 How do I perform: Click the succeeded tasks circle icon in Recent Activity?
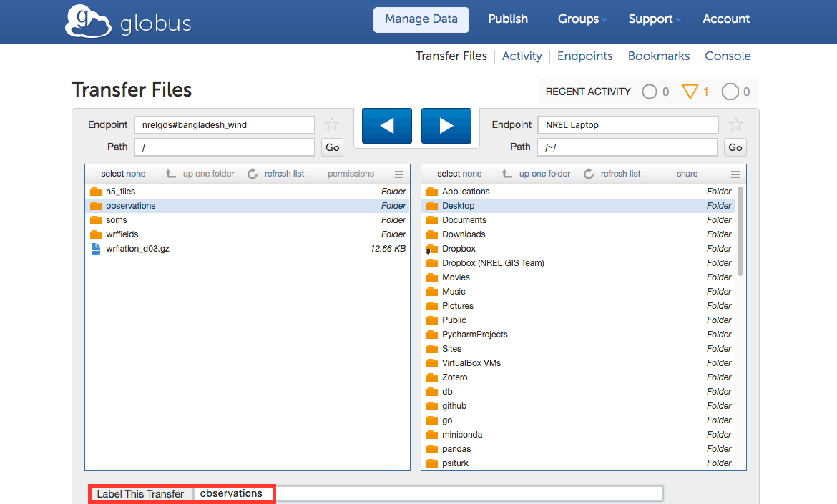coord(649,92)
